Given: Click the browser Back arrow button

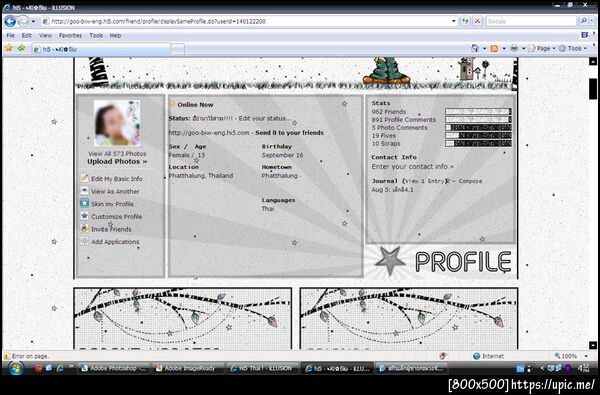Looking at the screenshot, I should (10, 21).
